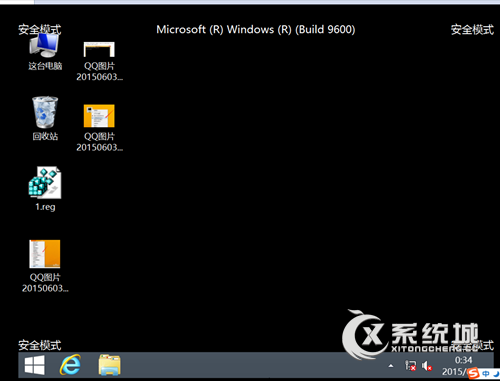The width and height of the screenshot is (500, 381).
Task: Toggle the 中 Chinese input mode indicator
Action: [x=486, y=374]
